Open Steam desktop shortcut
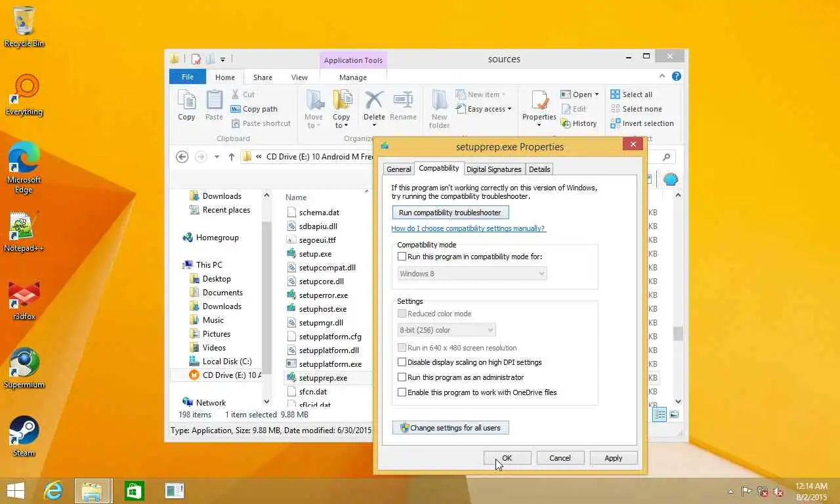840x504 pixels. pos(24,436)
